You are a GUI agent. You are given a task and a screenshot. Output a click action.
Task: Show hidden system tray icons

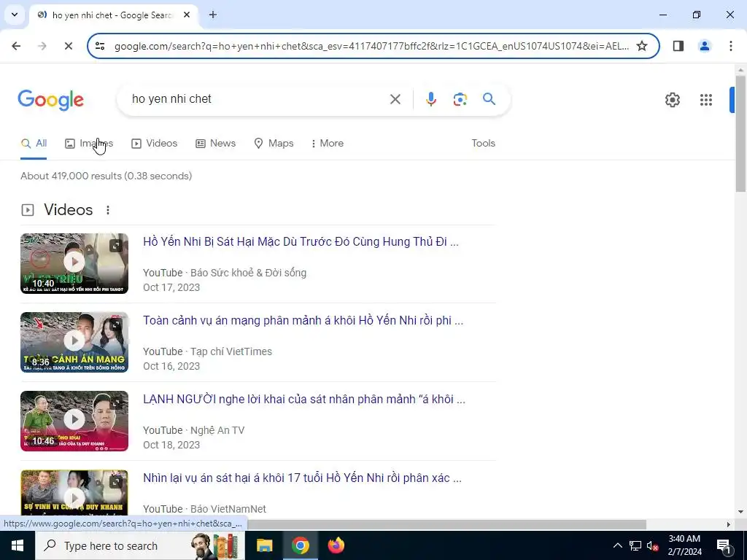(617, 545)
